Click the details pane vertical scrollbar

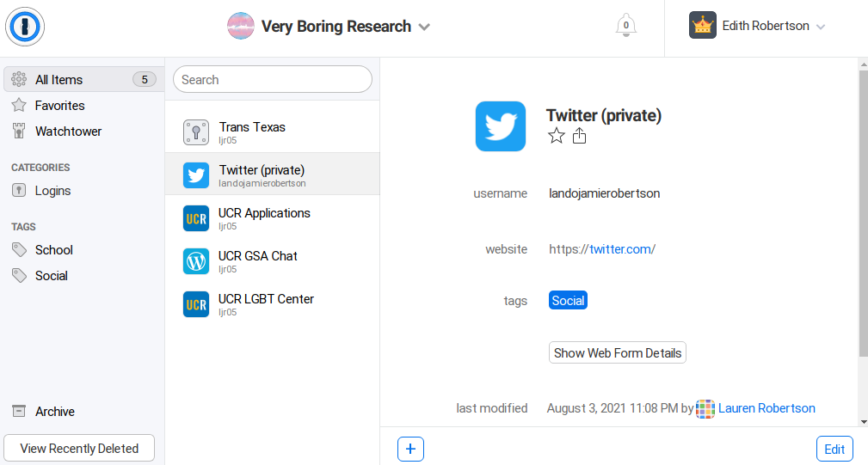point(863,213)
